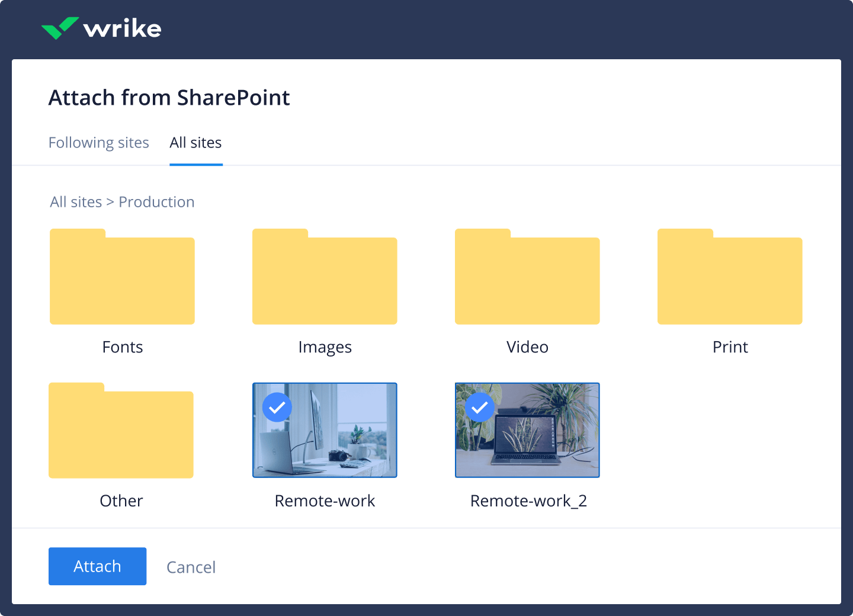Click the Remote-work_2 file name
Screen dimensions: 853x616
[528, 501]
